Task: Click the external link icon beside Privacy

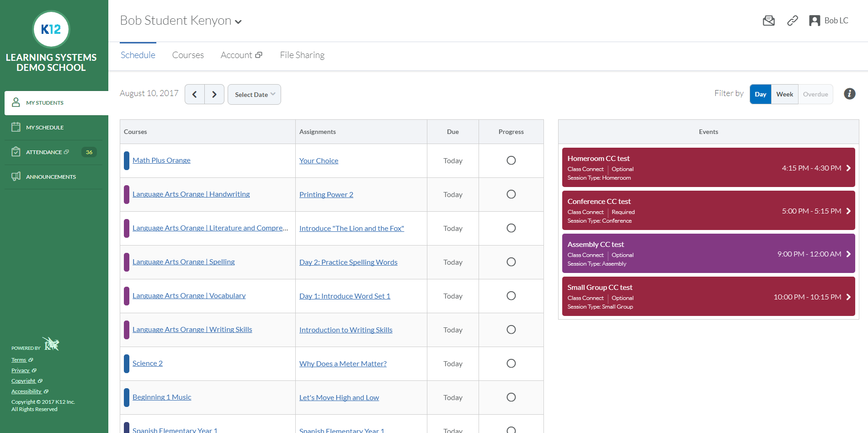Action: pyautogui.click(x=34, y=370)
